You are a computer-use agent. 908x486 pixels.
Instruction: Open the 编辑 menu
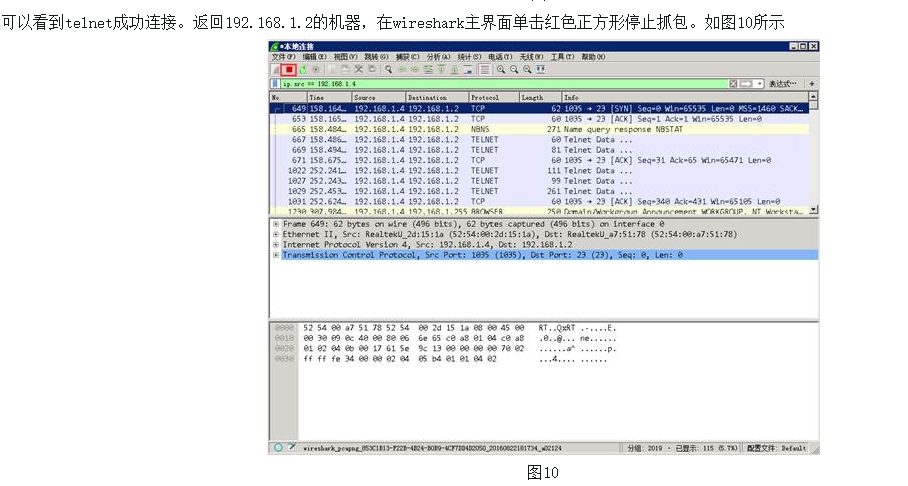[x=314, y=57]
